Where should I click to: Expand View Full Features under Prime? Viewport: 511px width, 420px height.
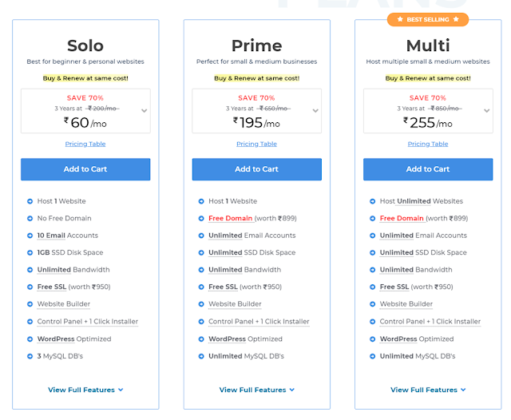click(x=257, y=390)
